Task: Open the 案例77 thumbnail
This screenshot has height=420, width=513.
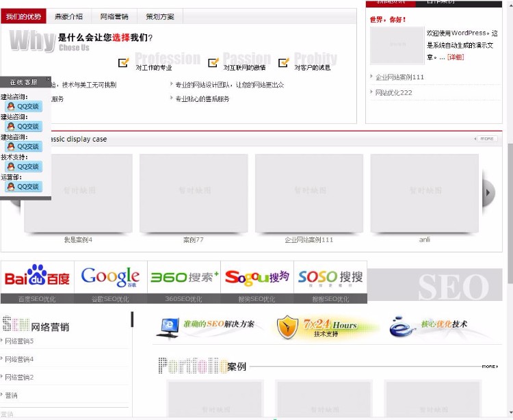Action: click(194, 194)
